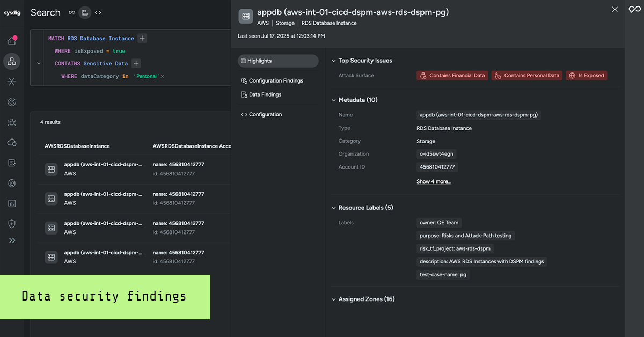
Task: Switch to code view using angle-brackets icon
Action: tap(99, 12)
